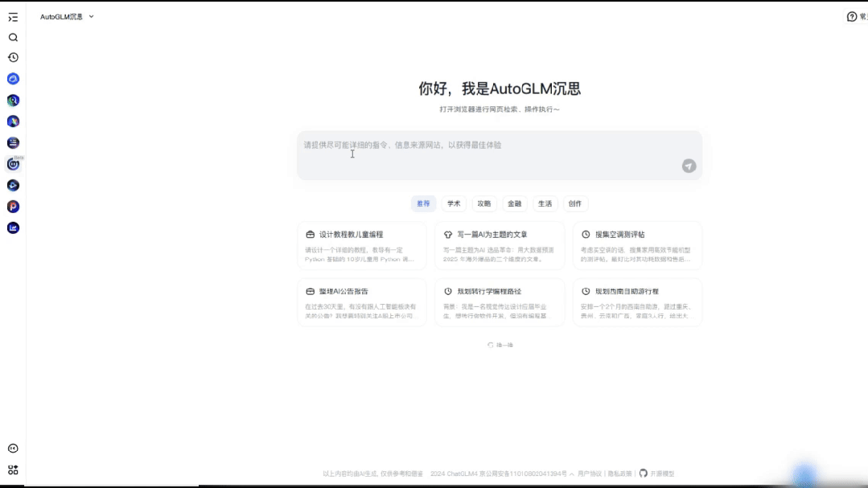
Task: Open the 金融 tab
Action: pos(514,203)
